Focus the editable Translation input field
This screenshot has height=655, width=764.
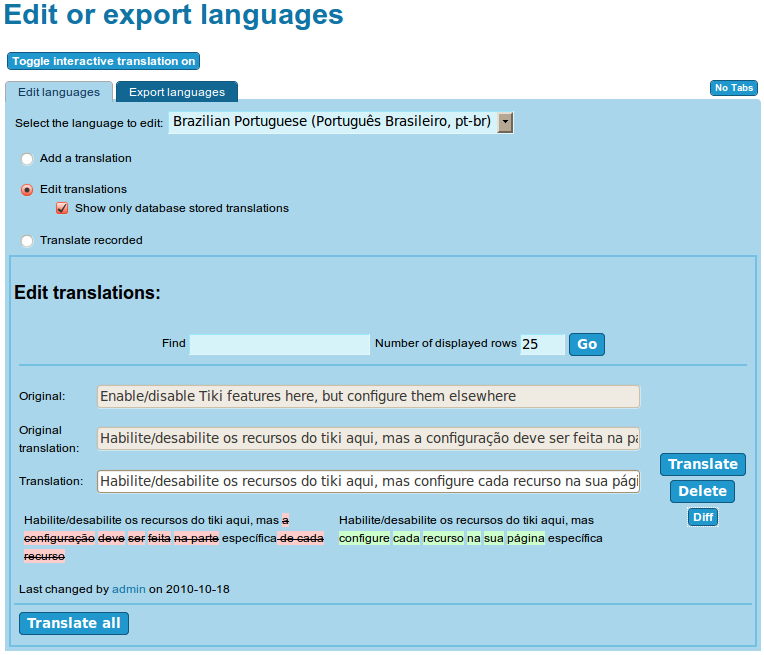pos(368,481)
